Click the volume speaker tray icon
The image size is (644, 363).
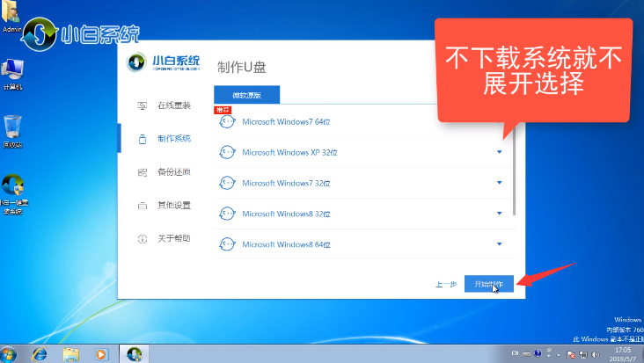pyautogui.click(x=596, y=354)
